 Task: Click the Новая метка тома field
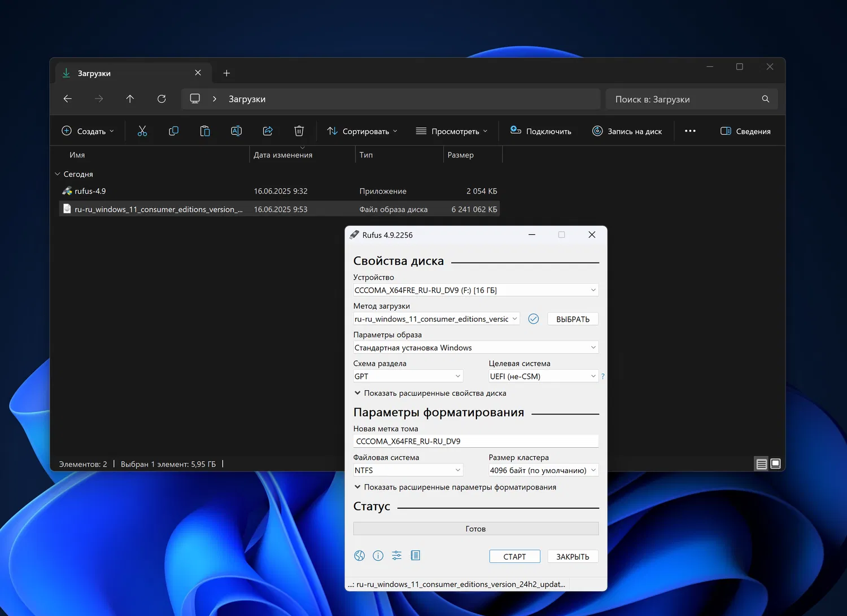475,442
